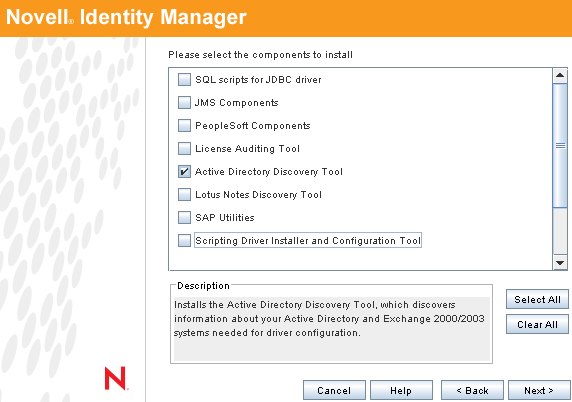Enable Scripting Driver Installer checkbox
572x402 pixels.
(x=184, y=240)
